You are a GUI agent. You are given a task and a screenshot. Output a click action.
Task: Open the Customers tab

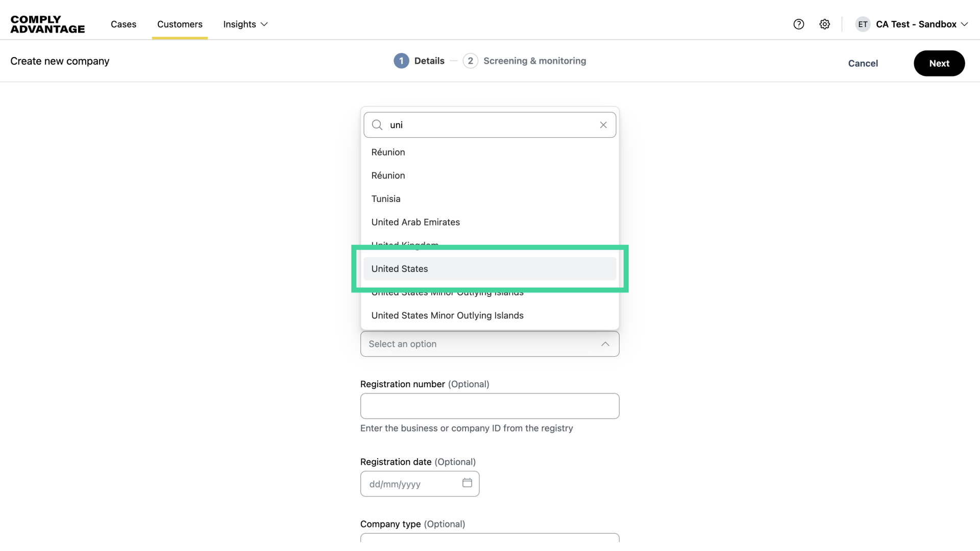click(x=180, y=24)
